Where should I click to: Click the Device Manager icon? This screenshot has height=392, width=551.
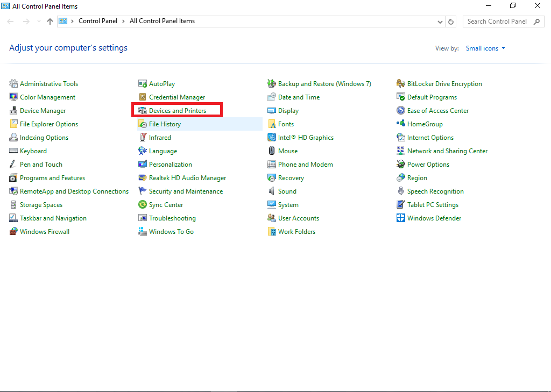[x=13, y=111]
